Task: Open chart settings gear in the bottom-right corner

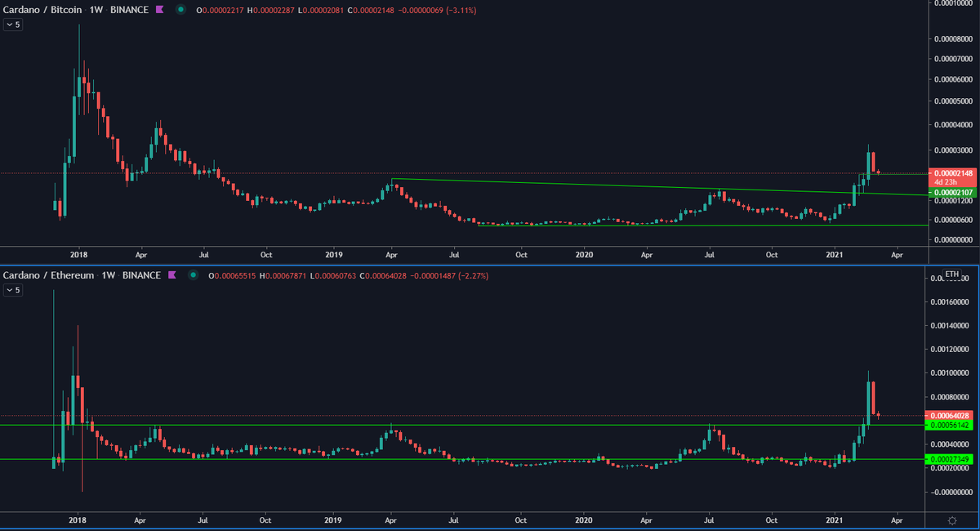Action: tap(952, 520)
